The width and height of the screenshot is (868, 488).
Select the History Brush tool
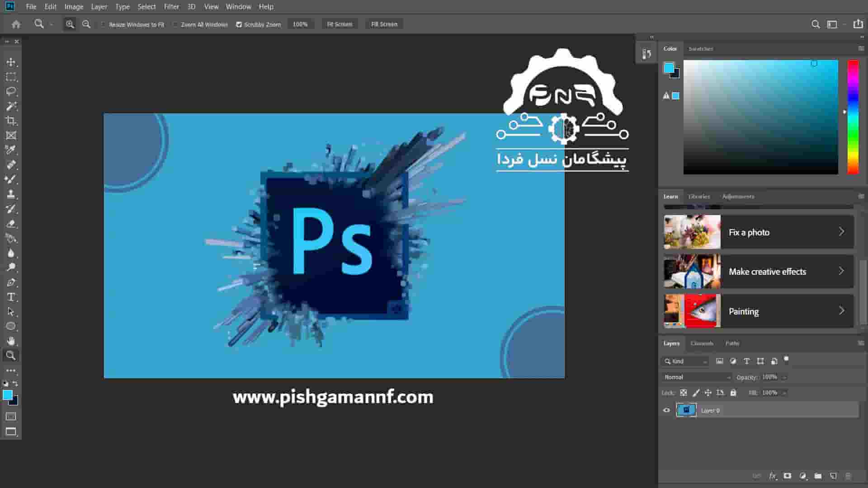11,209
